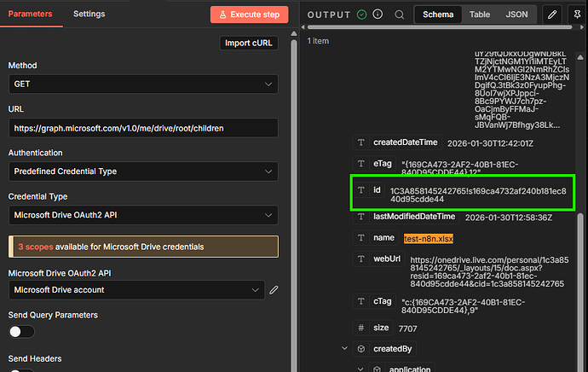588x372 pixels.
Task: Enable the Send Query Parameters toggle
Action: (21, 331)
